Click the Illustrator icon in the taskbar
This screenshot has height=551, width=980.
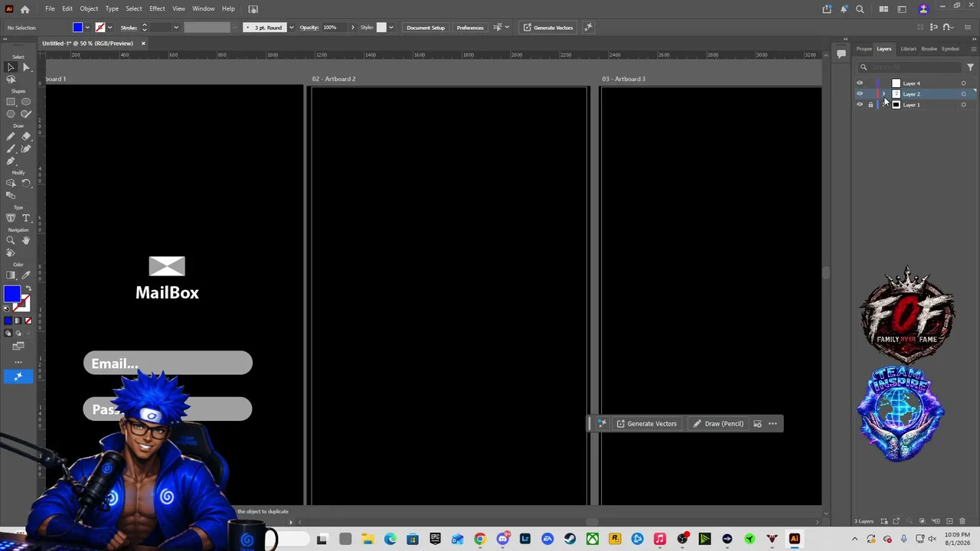click(x=795, y=540)
